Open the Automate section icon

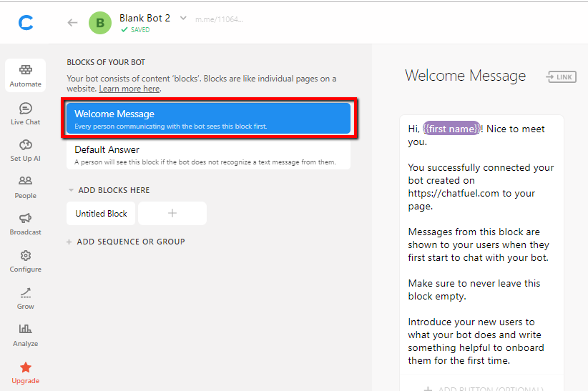[x=26, y=70]
